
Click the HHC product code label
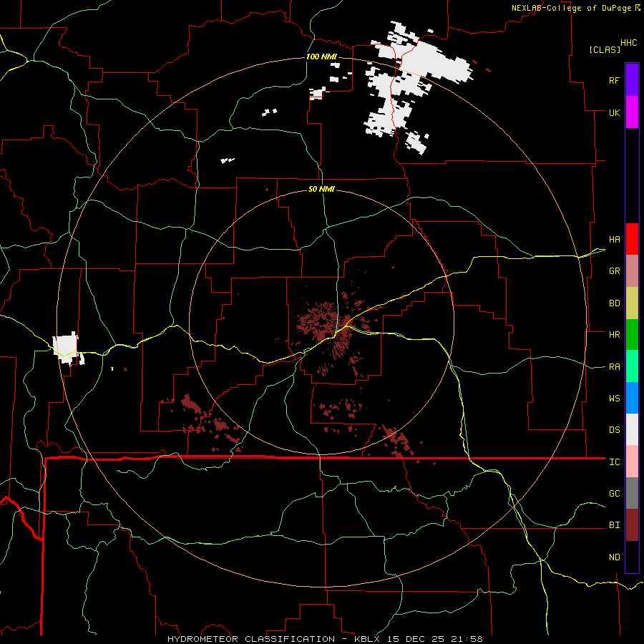[629, 43]
